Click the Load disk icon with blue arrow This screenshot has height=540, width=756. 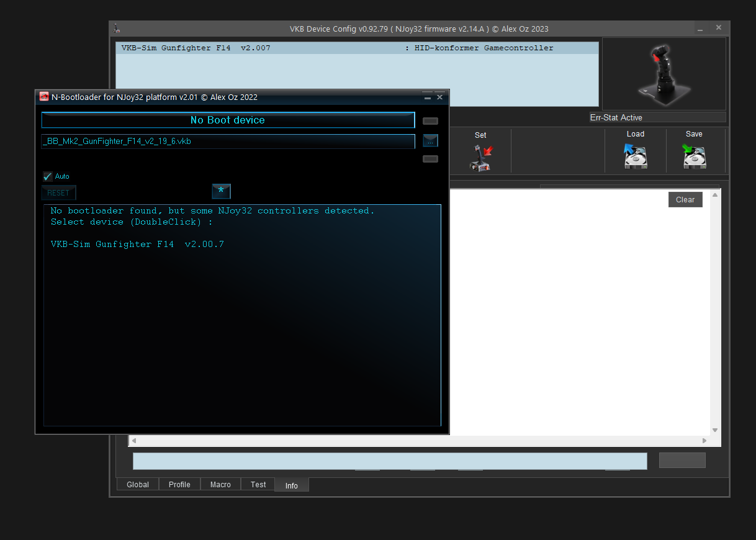click(x=636, y=156)
